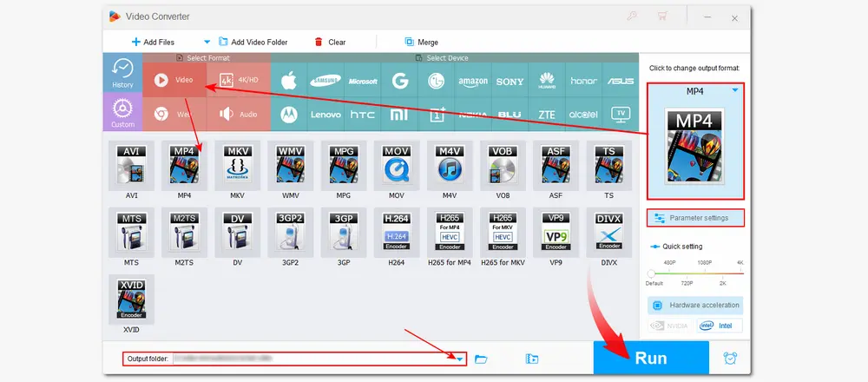Screen dimensions: 868x382
Task: Choose the TS format icon
Action: click(x=609, y=166)
